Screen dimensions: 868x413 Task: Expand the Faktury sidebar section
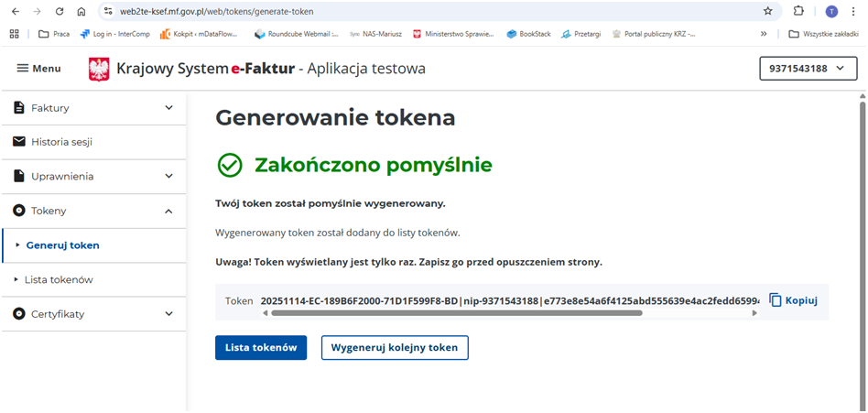[x=168, y=108]
